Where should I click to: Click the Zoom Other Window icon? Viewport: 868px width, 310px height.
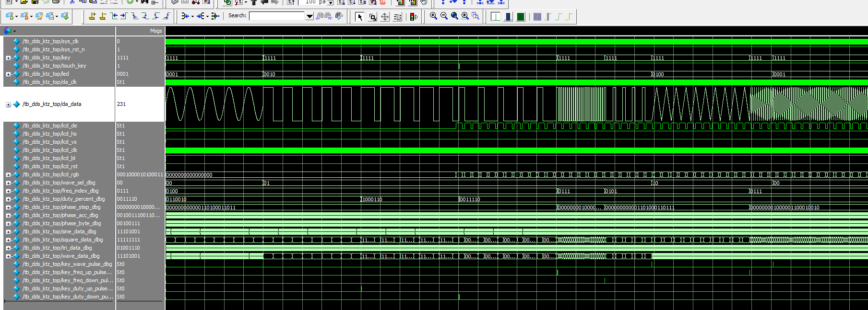click(x=476, y=16)
